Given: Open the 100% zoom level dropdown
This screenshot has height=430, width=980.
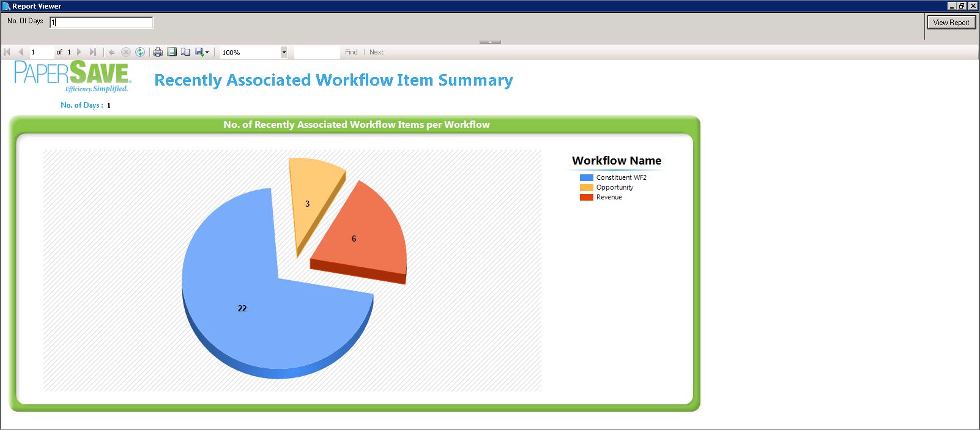Looking at the screenshot, I should pos(284,52).
